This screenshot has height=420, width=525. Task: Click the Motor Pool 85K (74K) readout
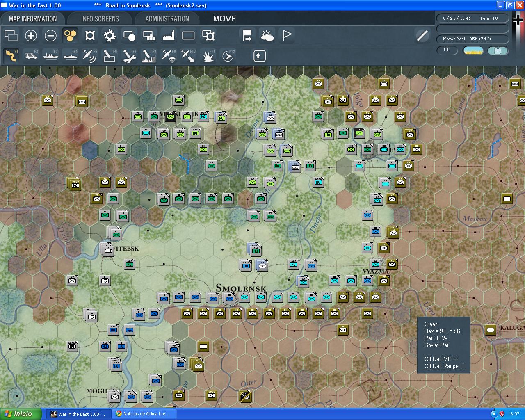472,39
